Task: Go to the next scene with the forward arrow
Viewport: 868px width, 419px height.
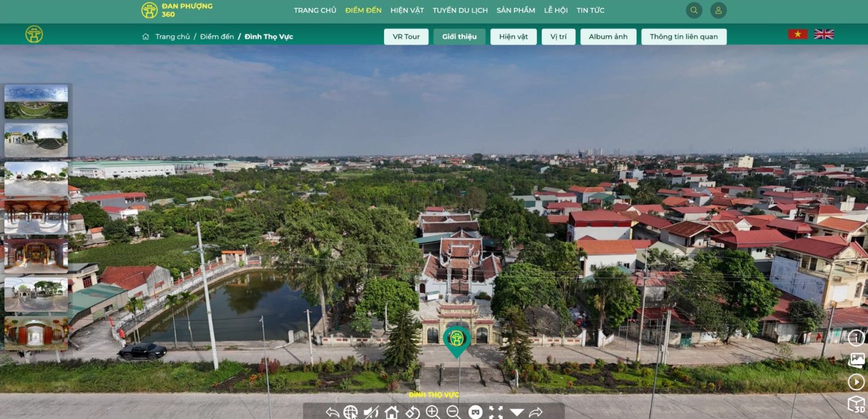Action: [536, 412]
